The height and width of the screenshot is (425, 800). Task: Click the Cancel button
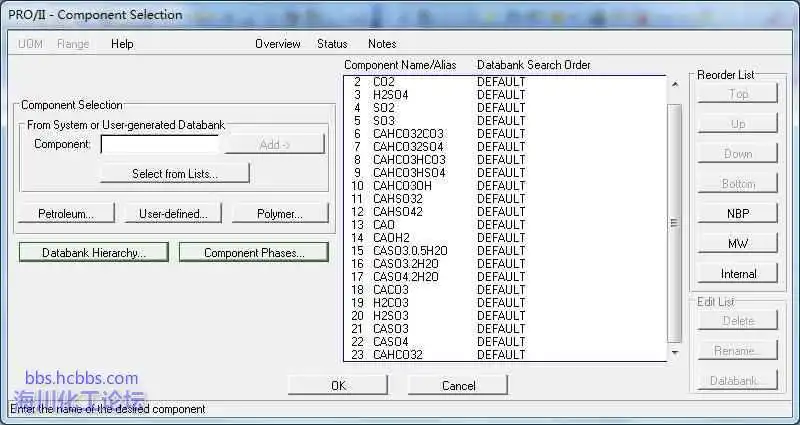click(x=458, y=385)
